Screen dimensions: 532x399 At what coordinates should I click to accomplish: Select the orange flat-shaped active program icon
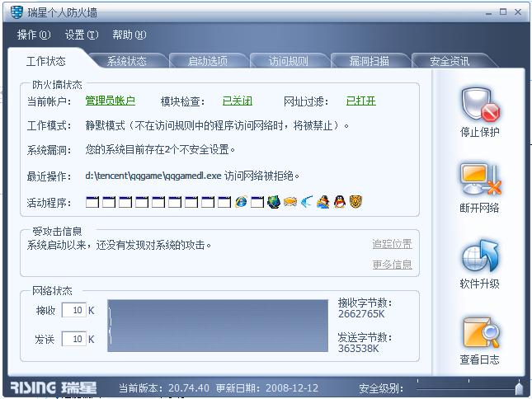click(x=290, y=202)
